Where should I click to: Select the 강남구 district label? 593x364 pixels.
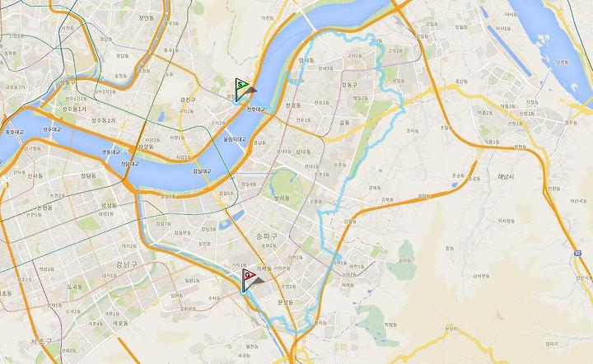[x=127, y=264]
